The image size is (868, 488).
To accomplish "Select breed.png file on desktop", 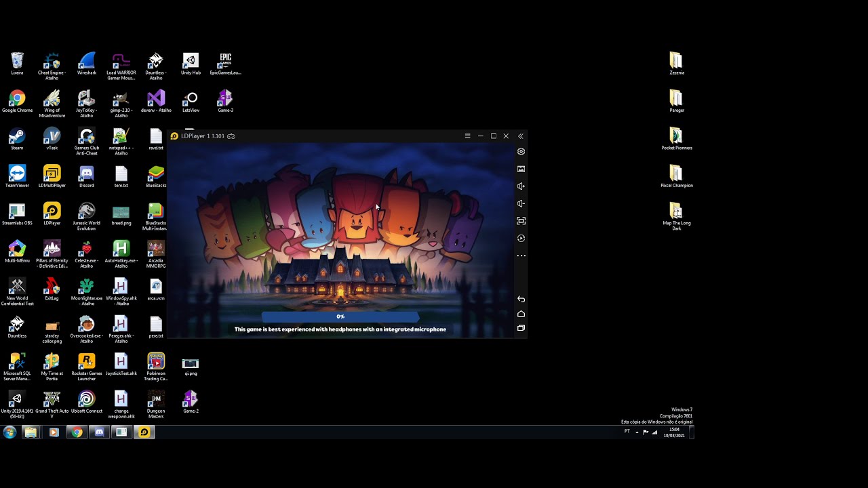I will (121, 216).
